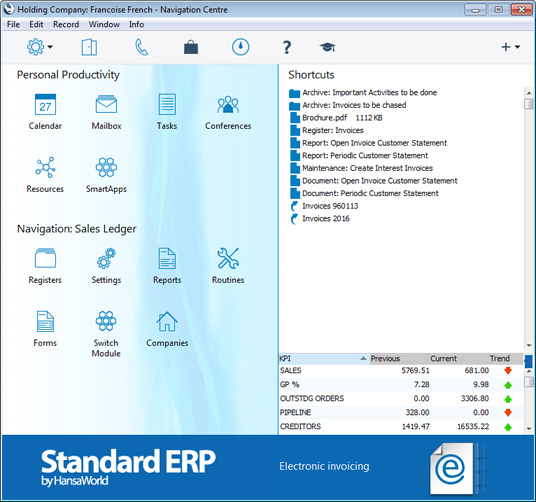Open the Sales Ledger Settings
This screenshot has width=536, height=502.
point(106,258)
